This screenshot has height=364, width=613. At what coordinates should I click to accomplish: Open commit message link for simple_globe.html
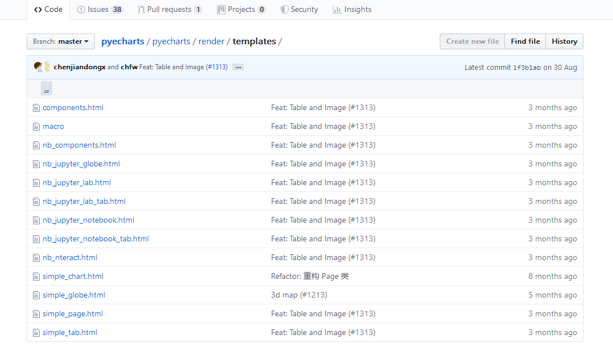pyautogui.click(x=299, y=295)
